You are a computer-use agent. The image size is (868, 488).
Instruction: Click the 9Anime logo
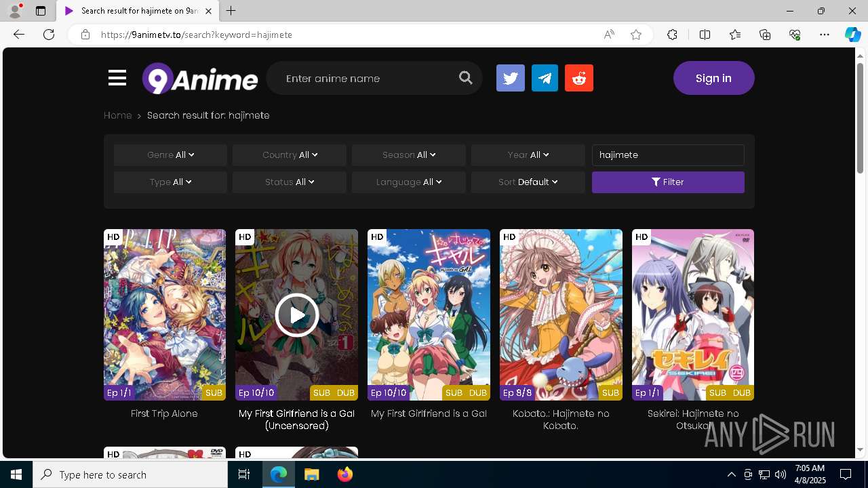[200, 79]
